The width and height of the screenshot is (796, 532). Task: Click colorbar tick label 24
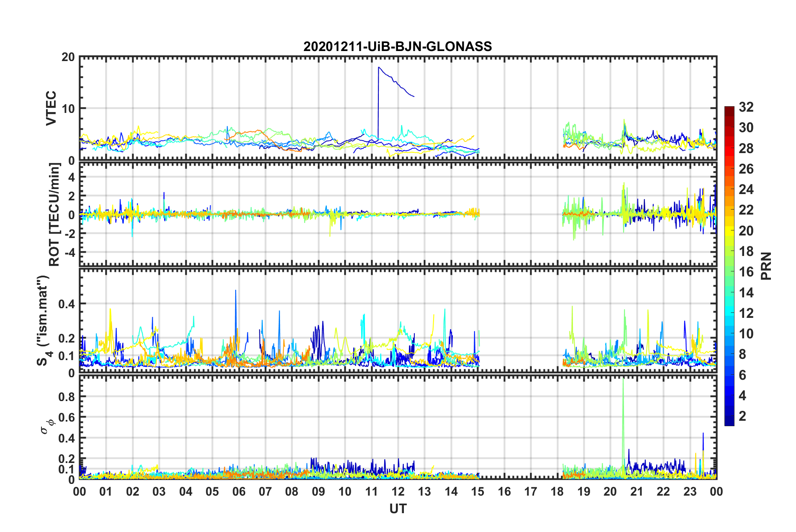(x=746, y=189)
